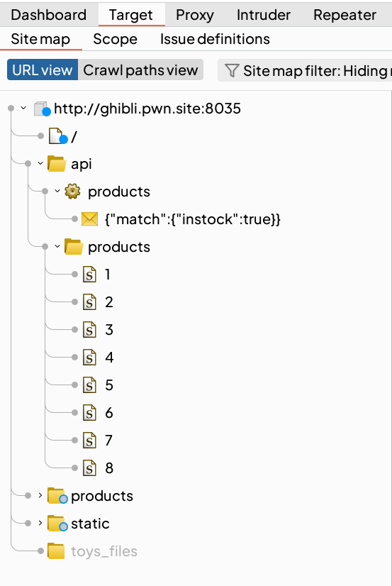Click the static folder icon
Screen dimensions: 392x586
click(x=57, y=524)
